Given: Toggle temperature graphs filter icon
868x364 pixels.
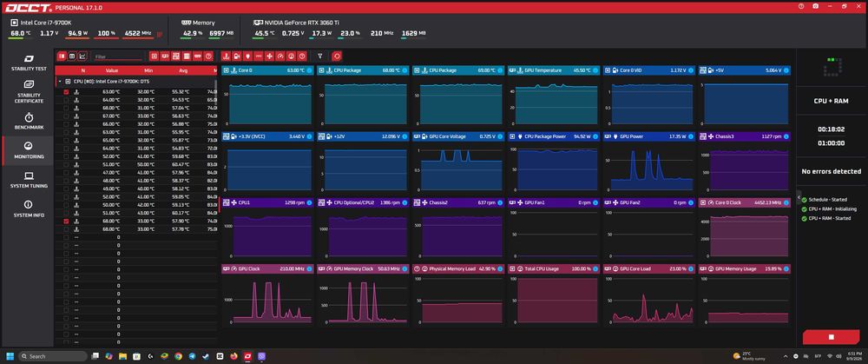Looking at the screenshot, I should click(x=226, y=56).
